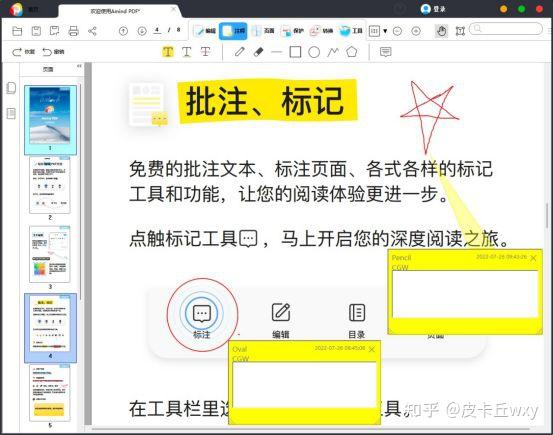Screen dimensions: 553x435
Task: Click the Save As icon
Action: (54, 31)
